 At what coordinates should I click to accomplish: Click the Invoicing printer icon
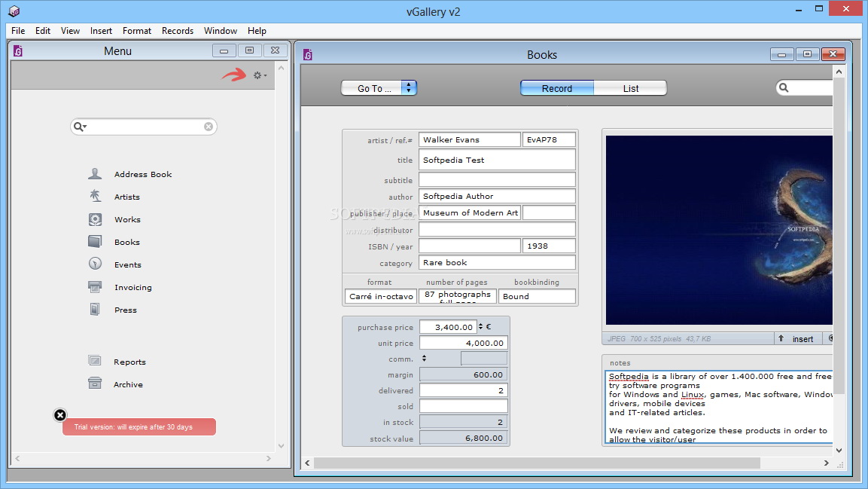(x=95, y=287)
